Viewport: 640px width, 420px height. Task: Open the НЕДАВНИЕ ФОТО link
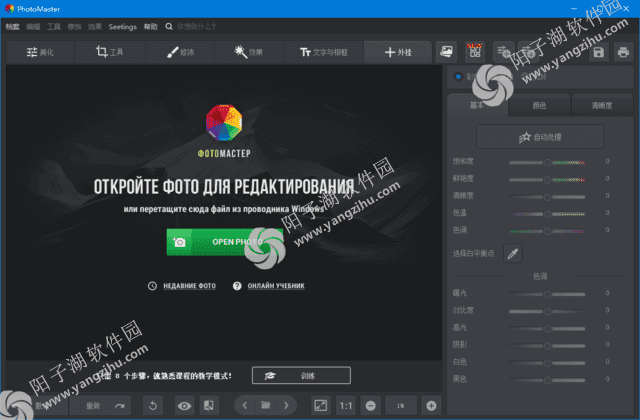189,286
